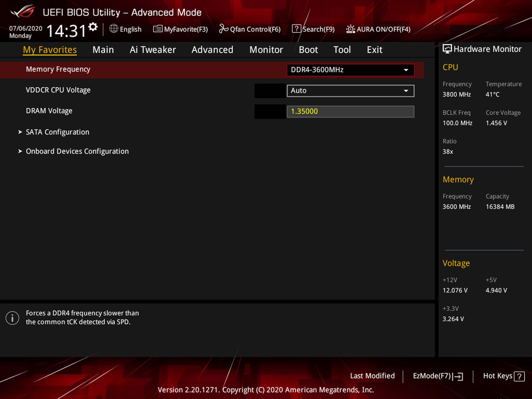Open Search(F9)

pos(313,29)
